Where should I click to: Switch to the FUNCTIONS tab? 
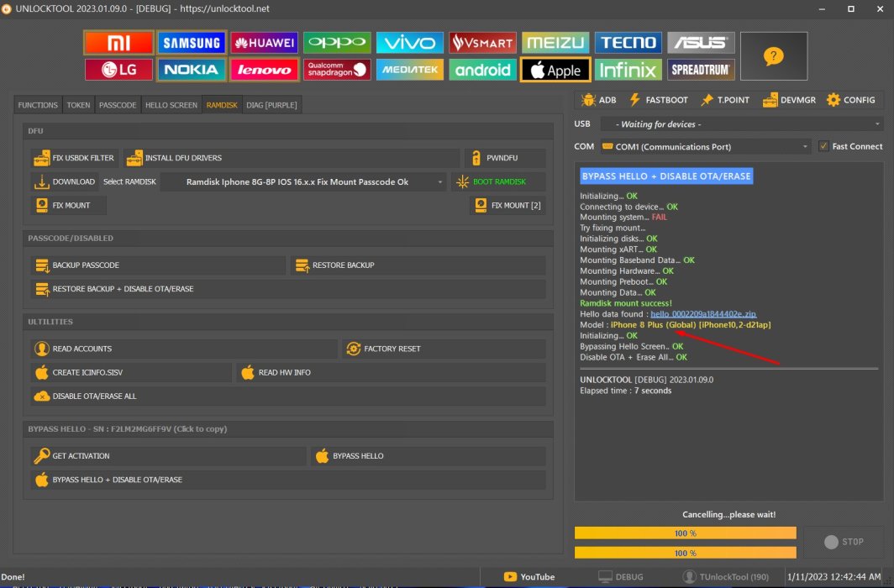(x=38, y=105)
